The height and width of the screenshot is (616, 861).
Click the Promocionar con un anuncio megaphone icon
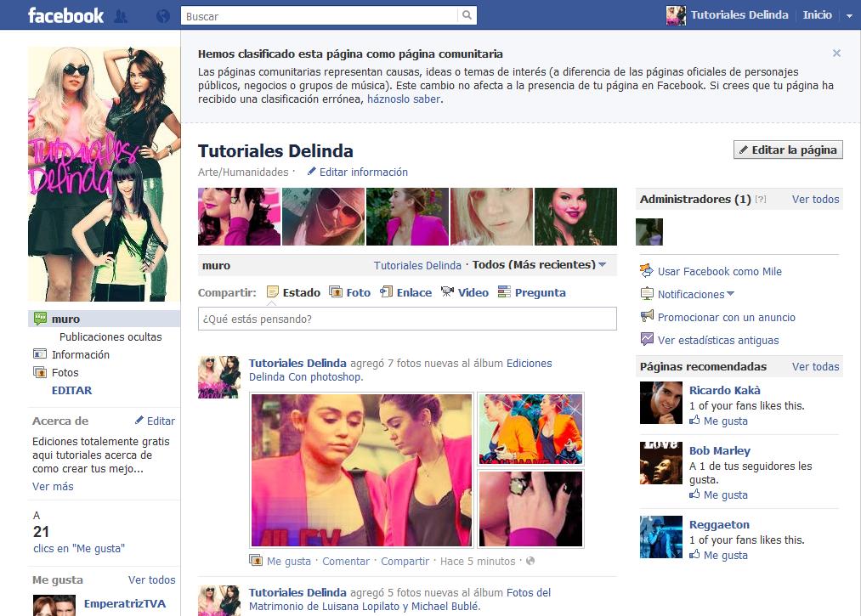click(647, 316)
